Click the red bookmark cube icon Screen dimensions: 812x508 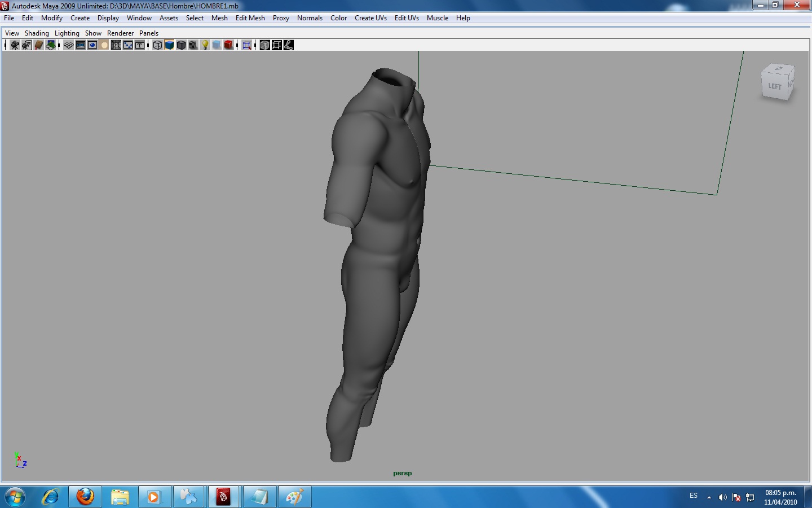pos(228,45)
